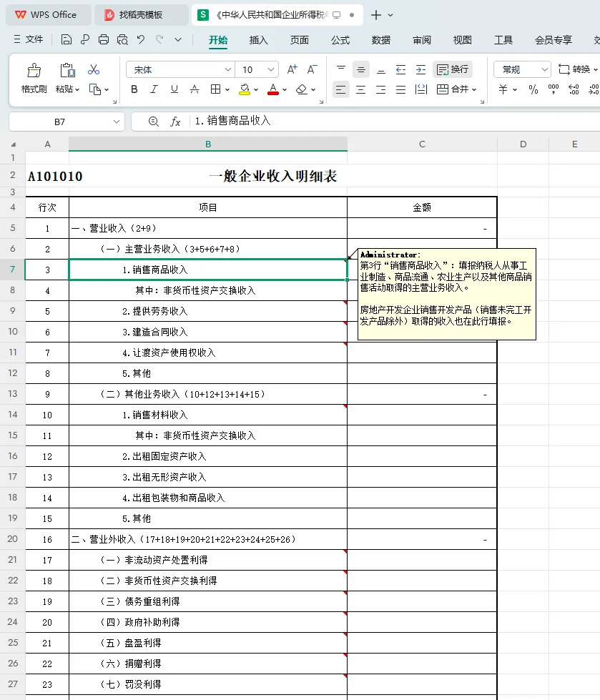The width and height of the screenshot is (600, 700).
Task: Click Merge cells (合并) button
Action: click(452, 89)
